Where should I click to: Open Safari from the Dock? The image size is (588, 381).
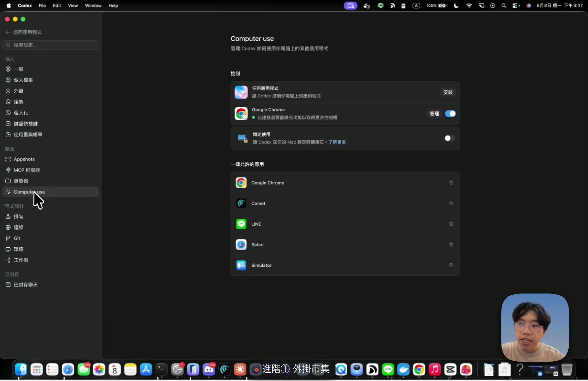coord(68,369)
